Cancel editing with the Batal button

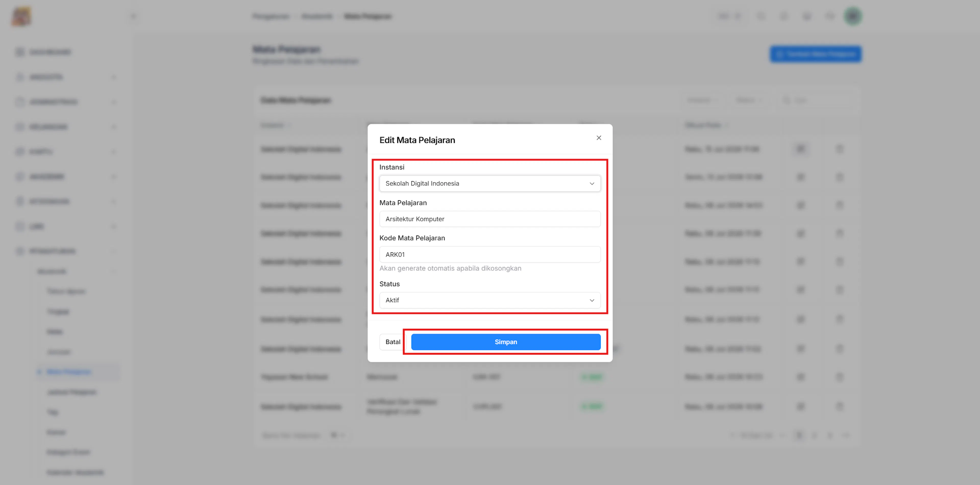pos(393,342)
